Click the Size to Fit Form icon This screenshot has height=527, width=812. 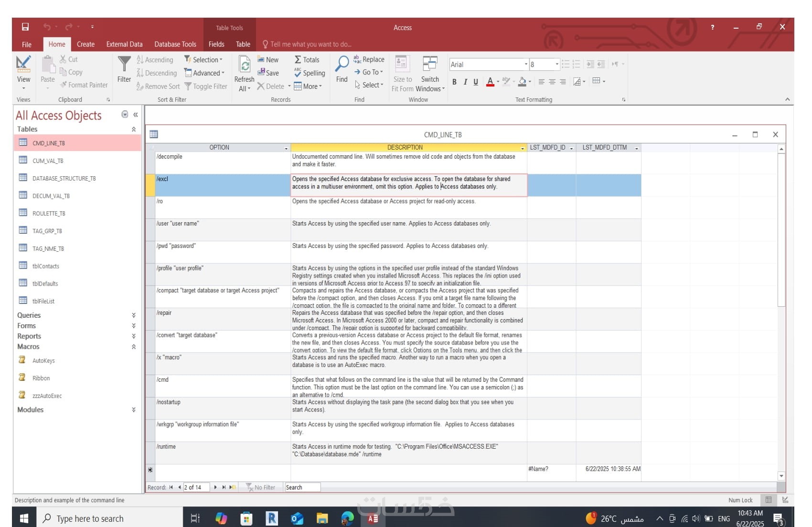(x=402, y=63)
